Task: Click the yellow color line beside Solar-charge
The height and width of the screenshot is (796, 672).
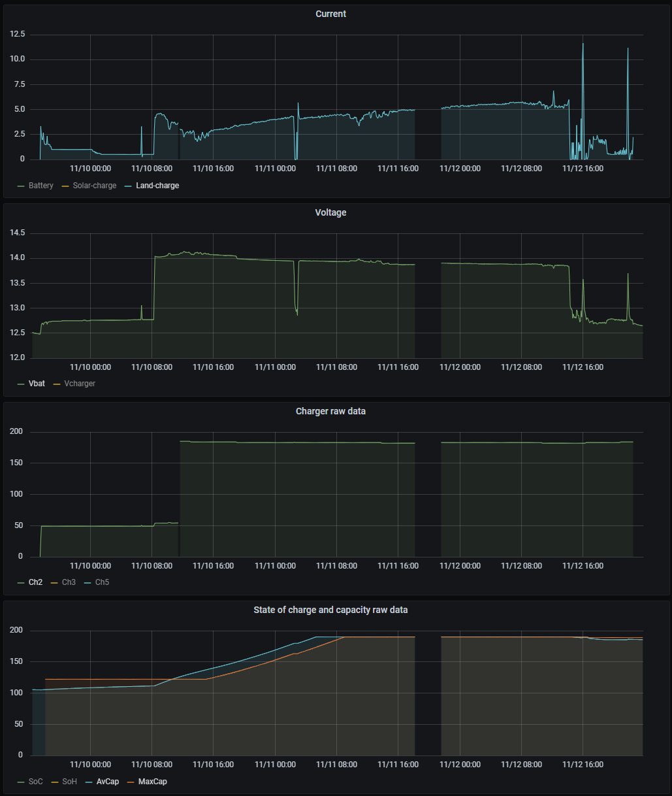Action: pos(65,186)
